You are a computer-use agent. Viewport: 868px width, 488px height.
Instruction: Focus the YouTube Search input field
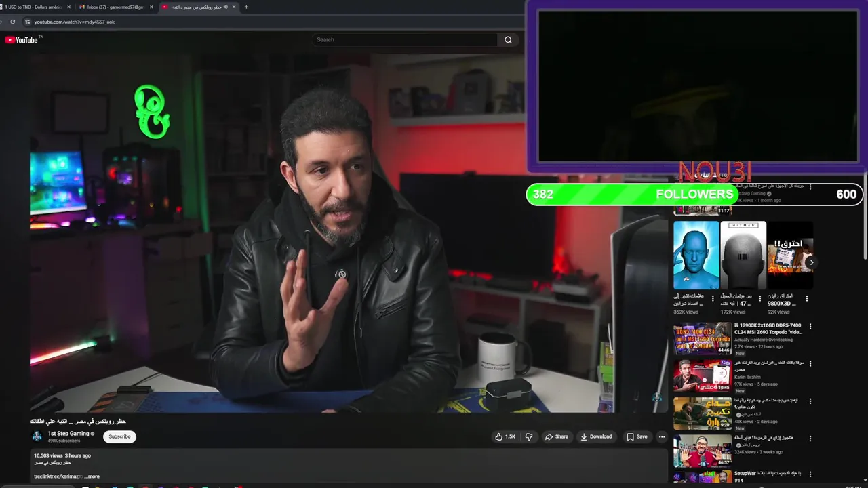click(x=405, y=40)
